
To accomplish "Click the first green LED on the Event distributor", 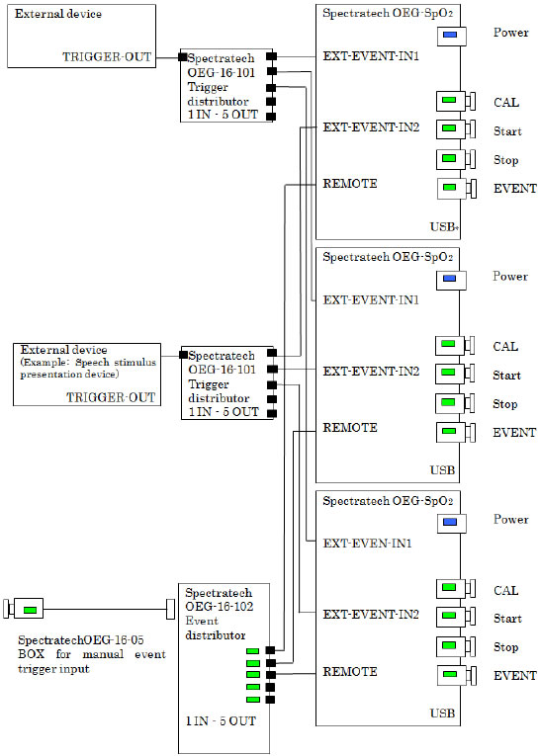I will (253, 651).
